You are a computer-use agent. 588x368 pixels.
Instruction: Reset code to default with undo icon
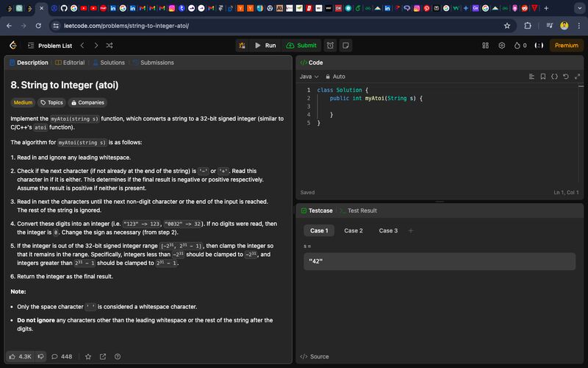[566, 77]
